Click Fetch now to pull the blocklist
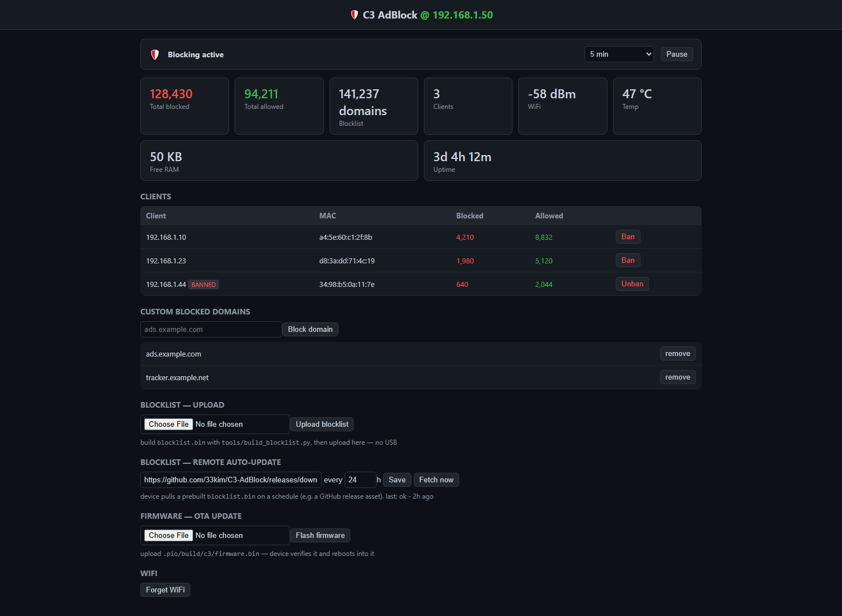 (436, 480)
